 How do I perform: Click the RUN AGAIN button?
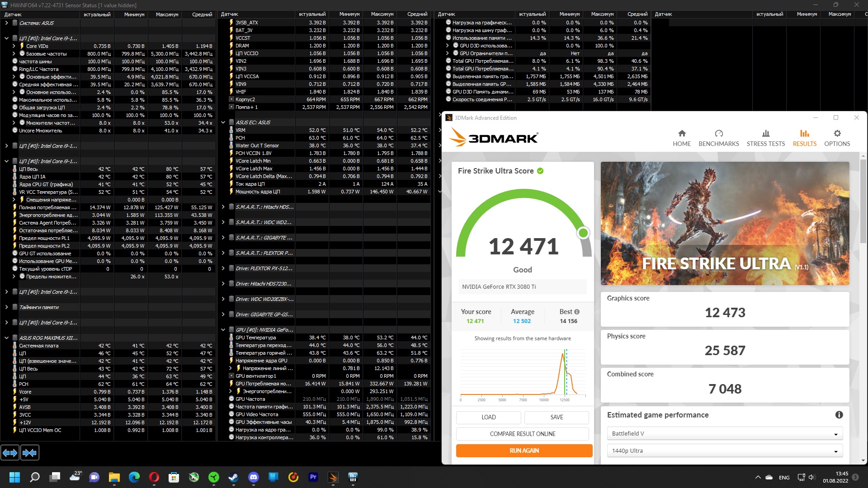coord(524,450)
